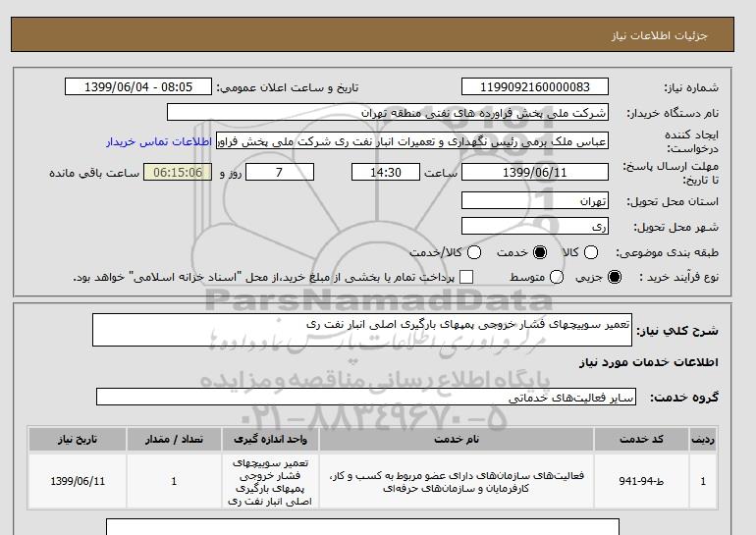The height and width of the screenshot is (535, 756).
Task: Select the کالا radio button
Action: (x=591, y=252)
